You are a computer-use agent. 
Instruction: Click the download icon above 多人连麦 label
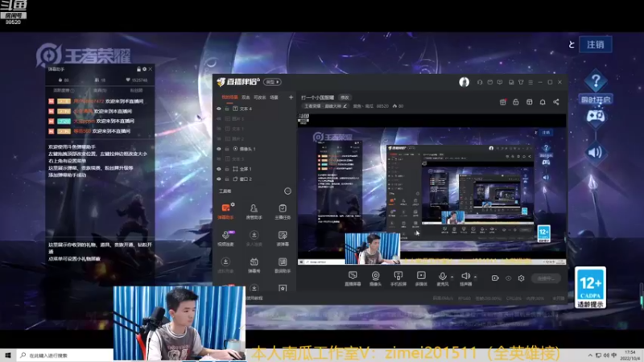pyautogui.click(x=254, y=235)
